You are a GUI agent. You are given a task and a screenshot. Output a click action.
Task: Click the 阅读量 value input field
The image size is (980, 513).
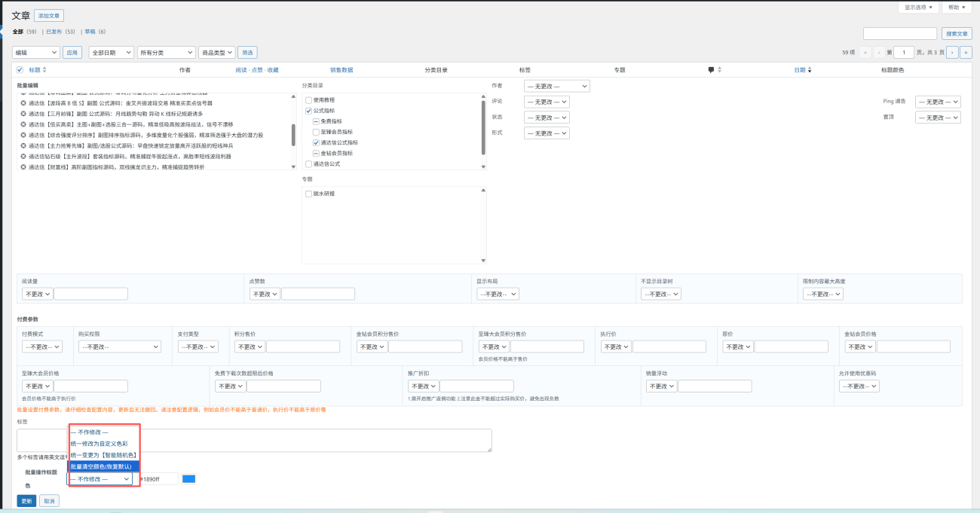(x=90, y=294)
